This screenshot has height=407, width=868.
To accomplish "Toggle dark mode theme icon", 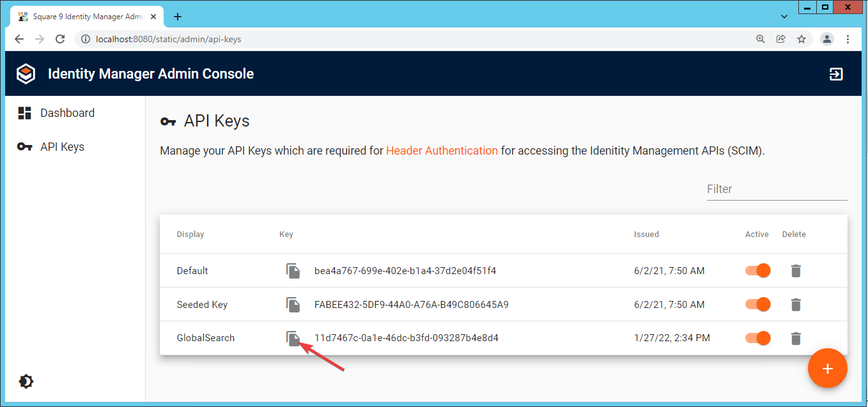I will tap(26, 382).
